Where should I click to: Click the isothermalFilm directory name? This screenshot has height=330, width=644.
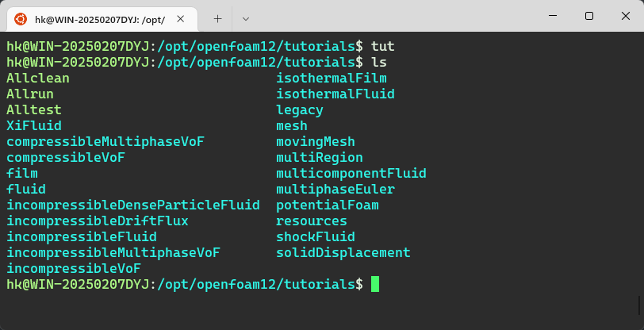(332, 78)
